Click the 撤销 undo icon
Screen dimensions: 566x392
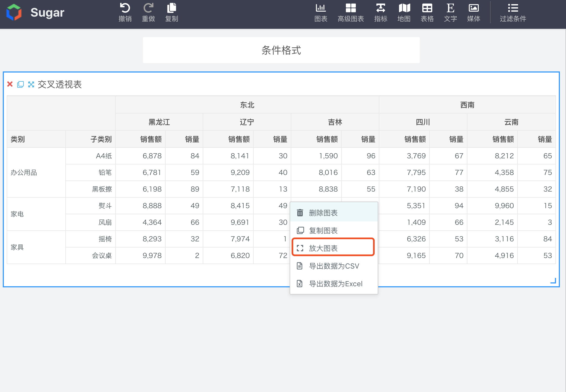click(125, 8)
